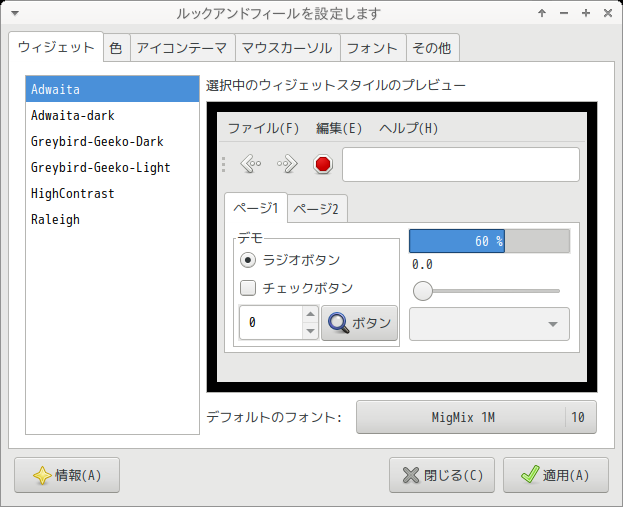Switch to the ページ1 tab

(255, 208)
